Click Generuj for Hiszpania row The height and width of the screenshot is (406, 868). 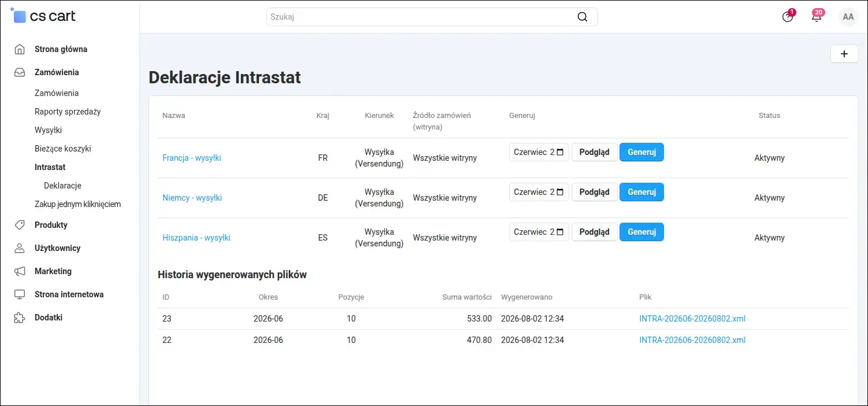641,232
